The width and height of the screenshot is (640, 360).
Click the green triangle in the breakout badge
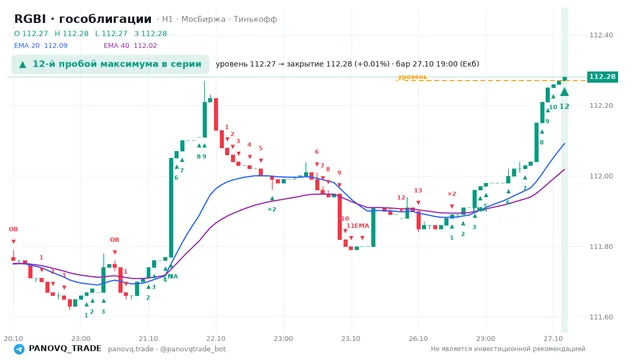pos(23,64)
